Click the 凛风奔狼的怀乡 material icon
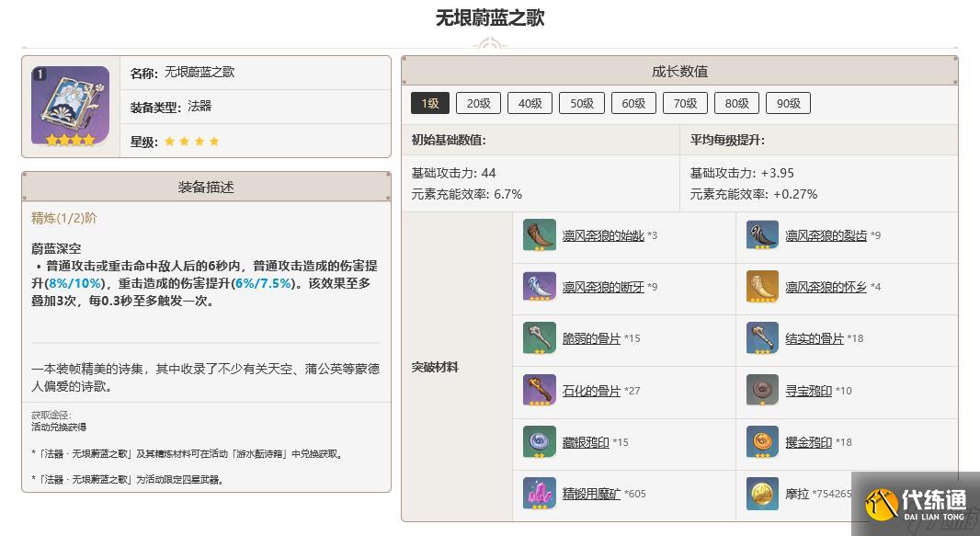The image size is (980, 536). click(x=762, y=287)
